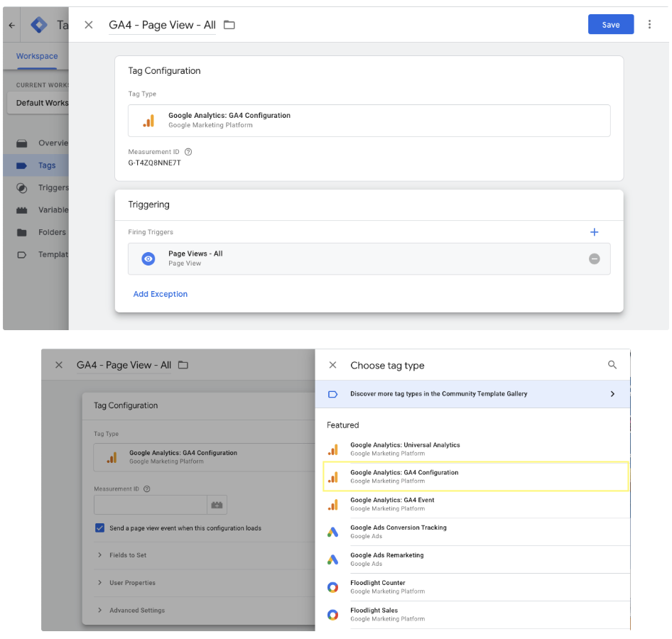Image resolution: width=672 pixels, height=639 pixels.
Task: Click the folder icon next to top tag name
Action: (229, 25)
